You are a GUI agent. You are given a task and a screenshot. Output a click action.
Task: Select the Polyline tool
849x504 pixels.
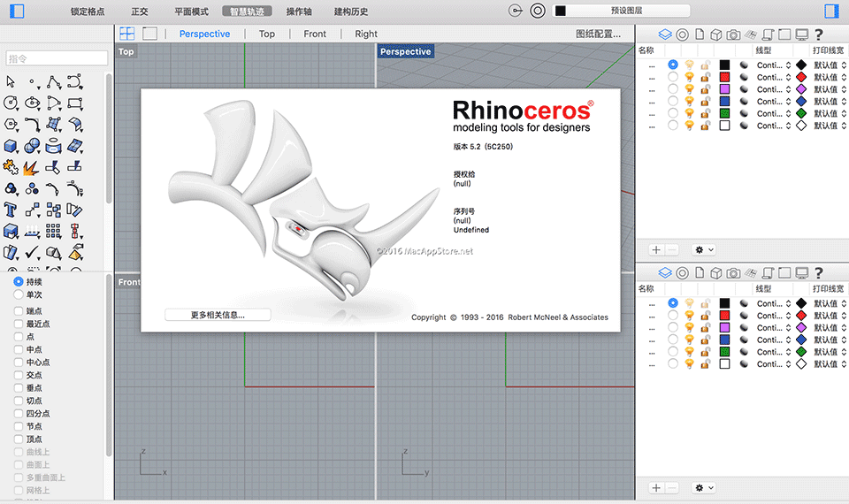click(x=54, y=81)
